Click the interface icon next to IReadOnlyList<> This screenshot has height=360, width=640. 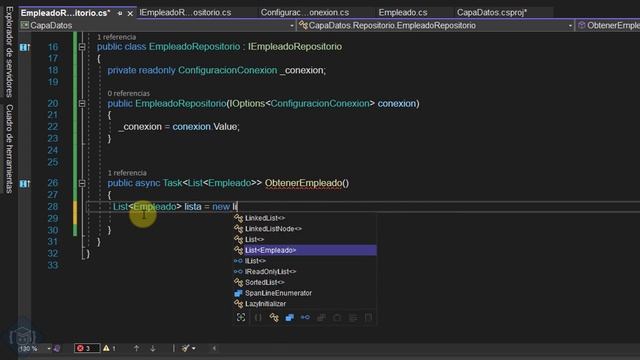click(239, 271)
